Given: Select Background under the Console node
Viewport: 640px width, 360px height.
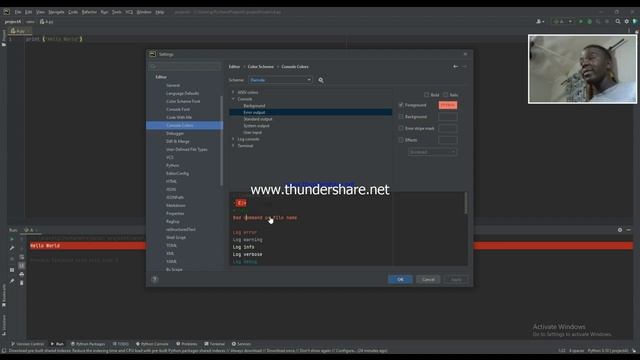Looking at the screenshot, I should coord(254,106).
